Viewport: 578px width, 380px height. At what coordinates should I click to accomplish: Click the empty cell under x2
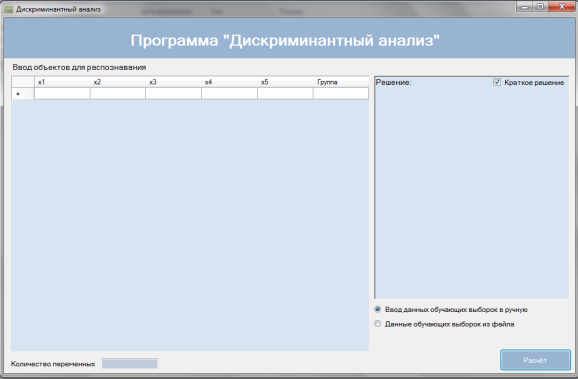pyautogui.click(x=118, y=94)
